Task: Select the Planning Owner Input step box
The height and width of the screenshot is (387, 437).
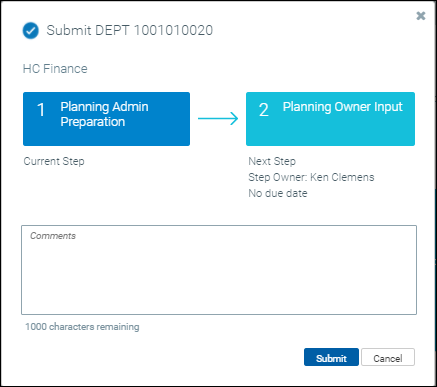Action: tap(330, 119)
